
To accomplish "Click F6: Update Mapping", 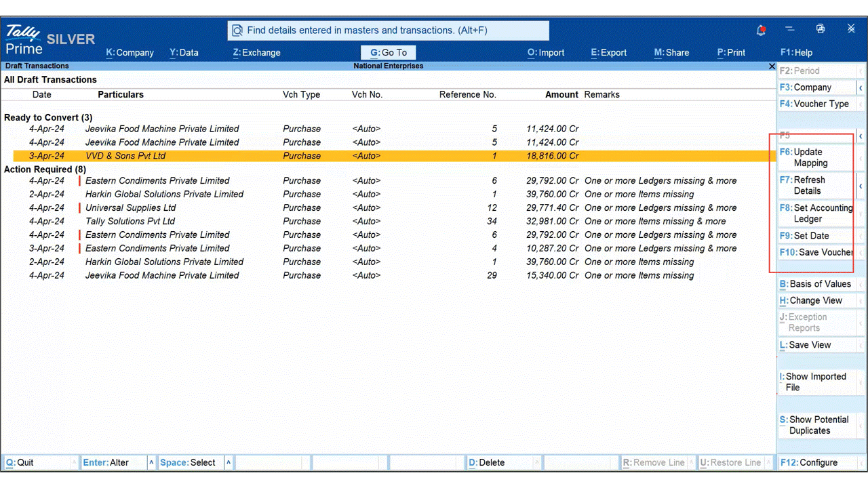I will click(x=817, y=157).
